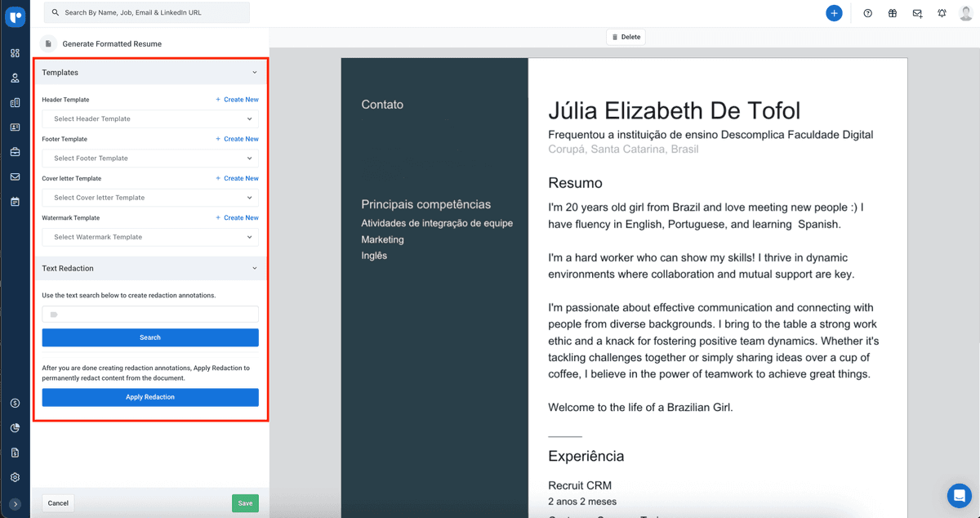This screenshot has width=980, height=518.
Task: Click inside the redaction search text field
Action: pos(149,314)
